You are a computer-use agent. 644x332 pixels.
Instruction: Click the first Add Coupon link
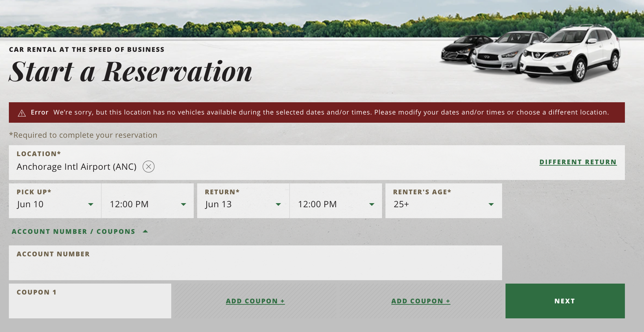point(255,301)
